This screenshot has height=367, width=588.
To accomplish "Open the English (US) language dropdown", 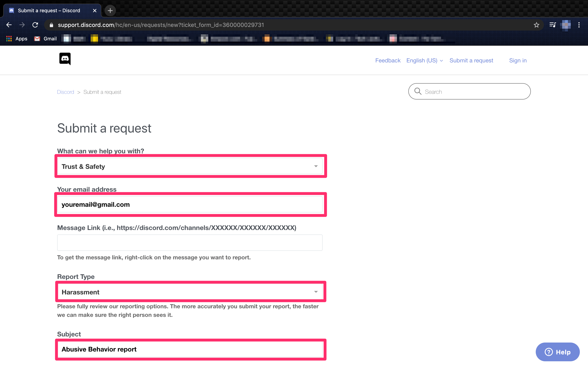I will (x=424, y=60).
